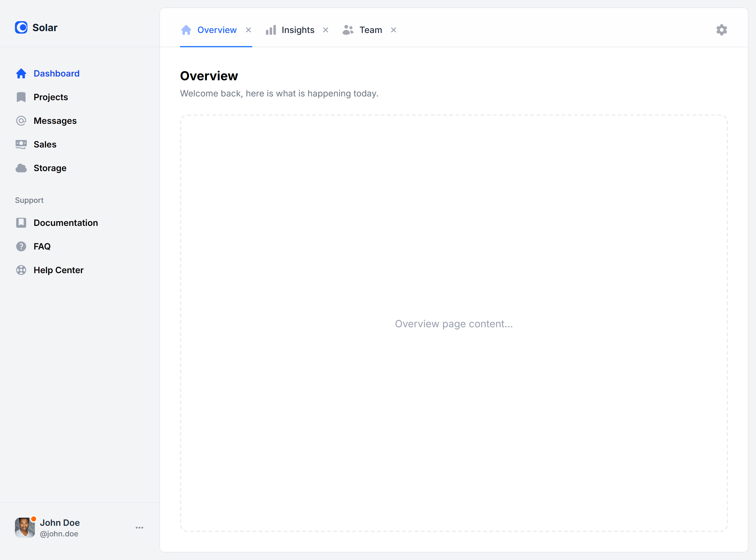This screenshot has height=560, width=756.
Task: Open the John Doe three-dot menu
Action: [139, 528]
